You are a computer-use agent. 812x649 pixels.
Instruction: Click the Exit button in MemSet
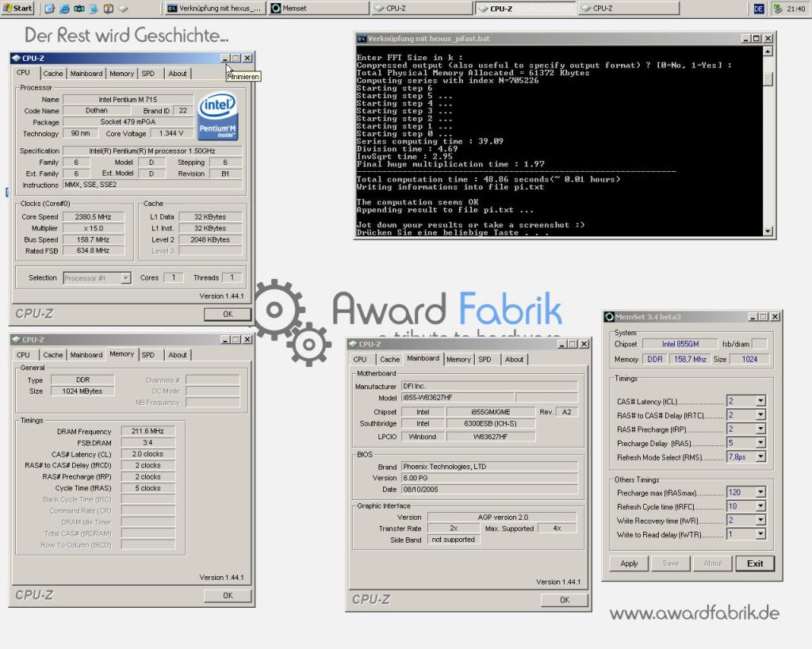click(755, 563)
